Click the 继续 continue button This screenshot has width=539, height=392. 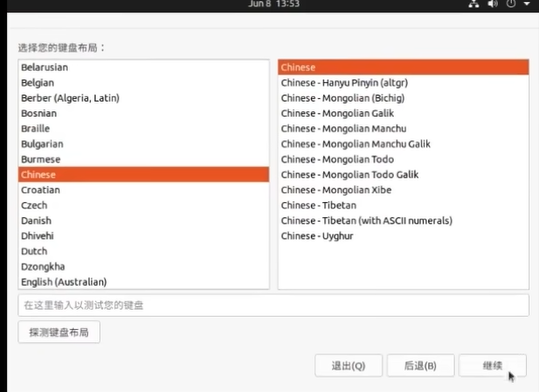pos(492,366)
